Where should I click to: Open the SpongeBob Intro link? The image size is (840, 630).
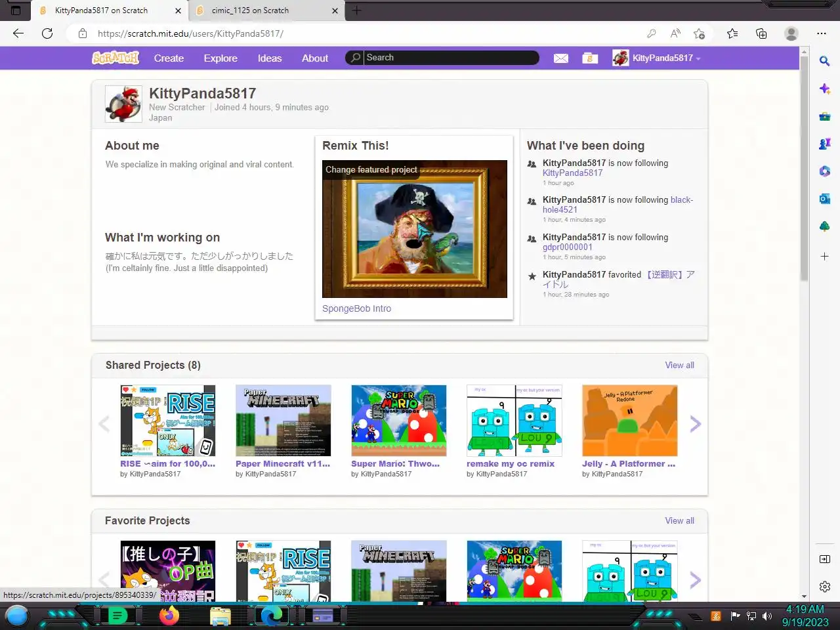pyautogui.click(x=356, y=308)
